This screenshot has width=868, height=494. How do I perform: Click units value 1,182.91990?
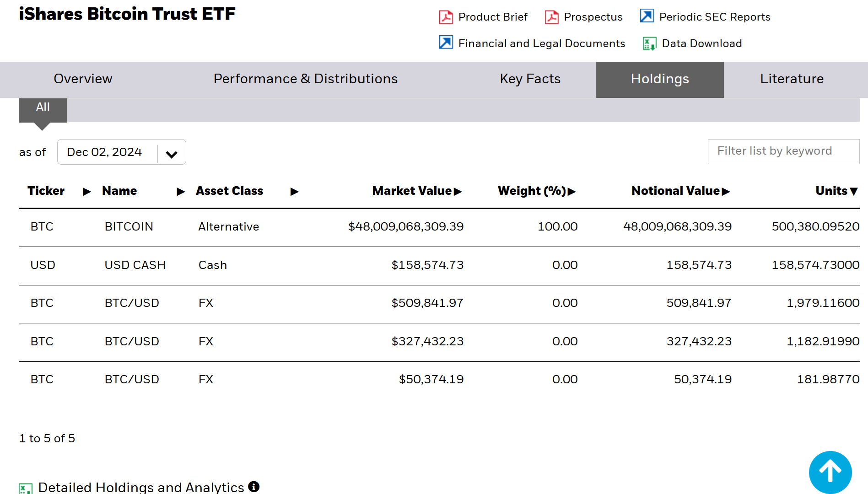point(823,341)
